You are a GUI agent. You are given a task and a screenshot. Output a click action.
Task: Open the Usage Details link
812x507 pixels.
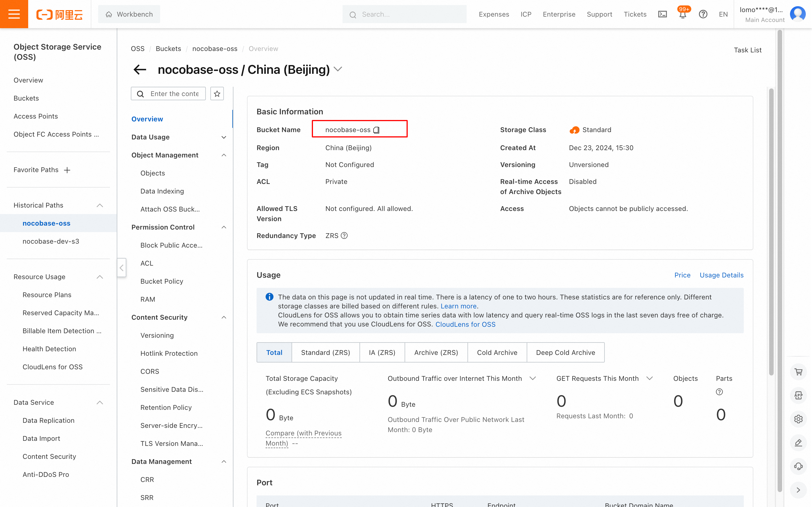721,275
